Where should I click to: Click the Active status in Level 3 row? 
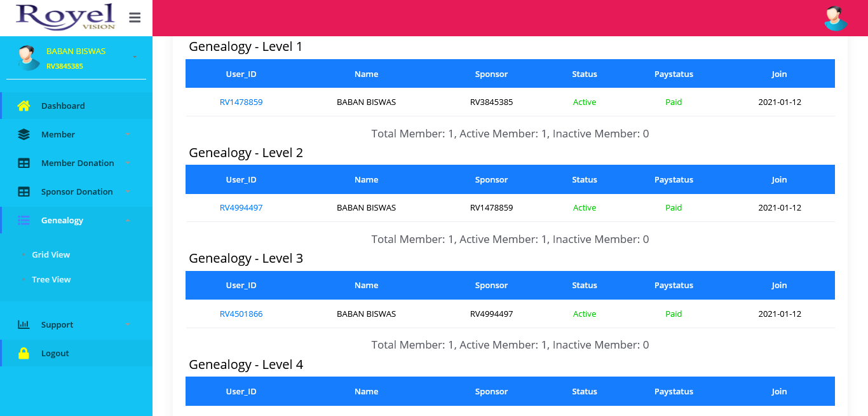pos(585,314)
